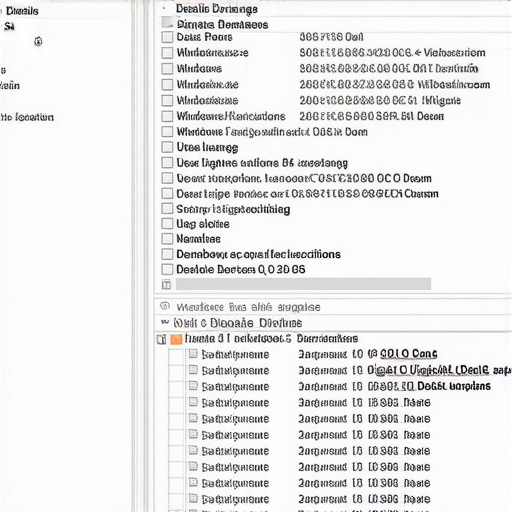The height and width of the screenshot is (512, 512).
Task: Collapse the tree node beside the orange folder
Action: (x=161, y=339)
